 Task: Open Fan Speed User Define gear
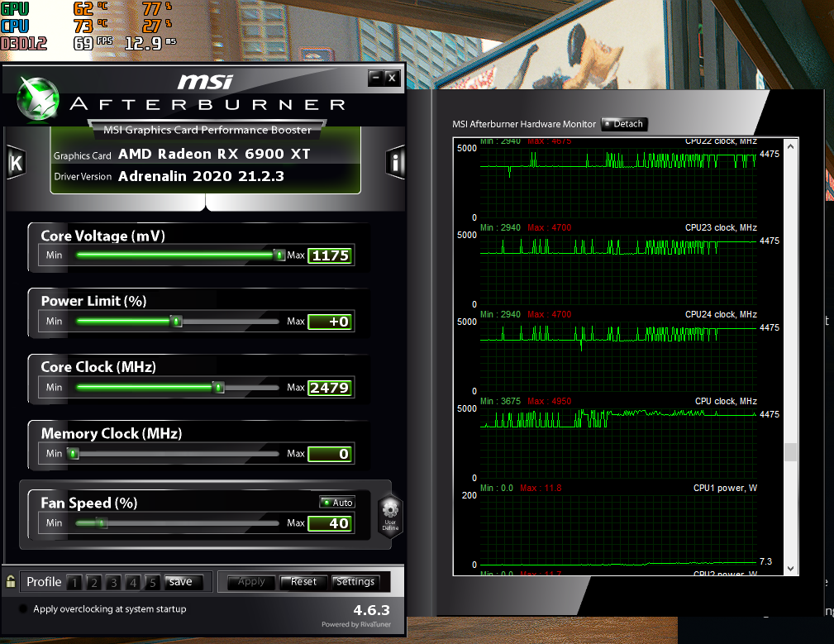tap(390, 516)
